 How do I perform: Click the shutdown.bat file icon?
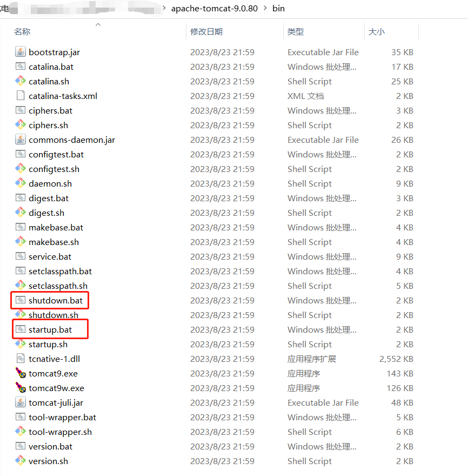click(21, 300)
